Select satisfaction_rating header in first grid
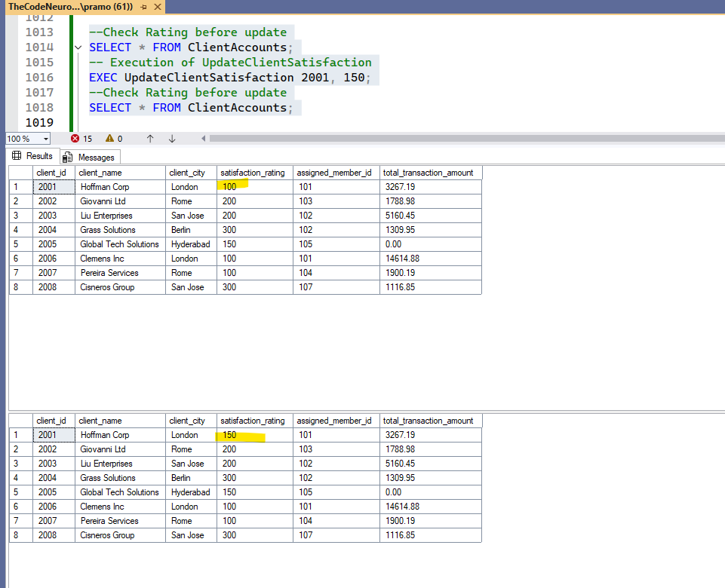The height and width of the screenshot is (588, 725). tap(255, 173)
